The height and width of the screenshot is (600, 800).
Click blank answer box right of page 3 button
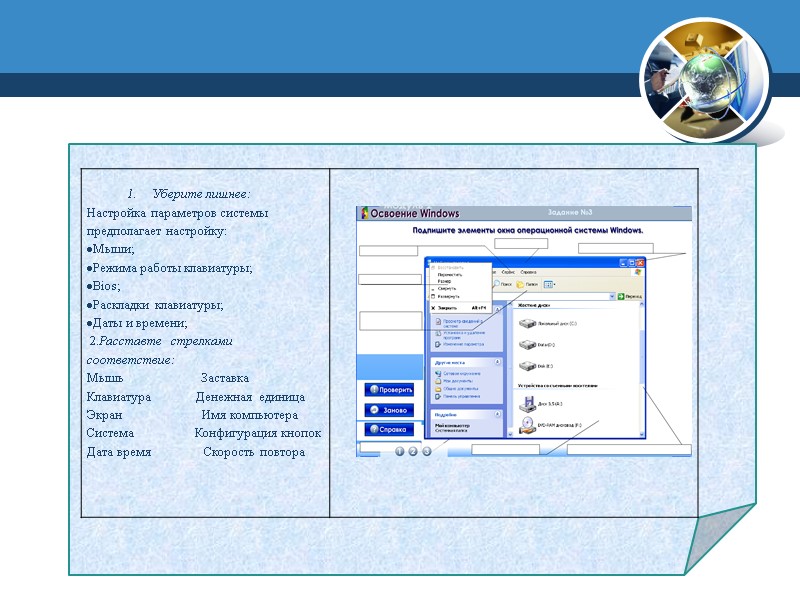pos(506,449)
